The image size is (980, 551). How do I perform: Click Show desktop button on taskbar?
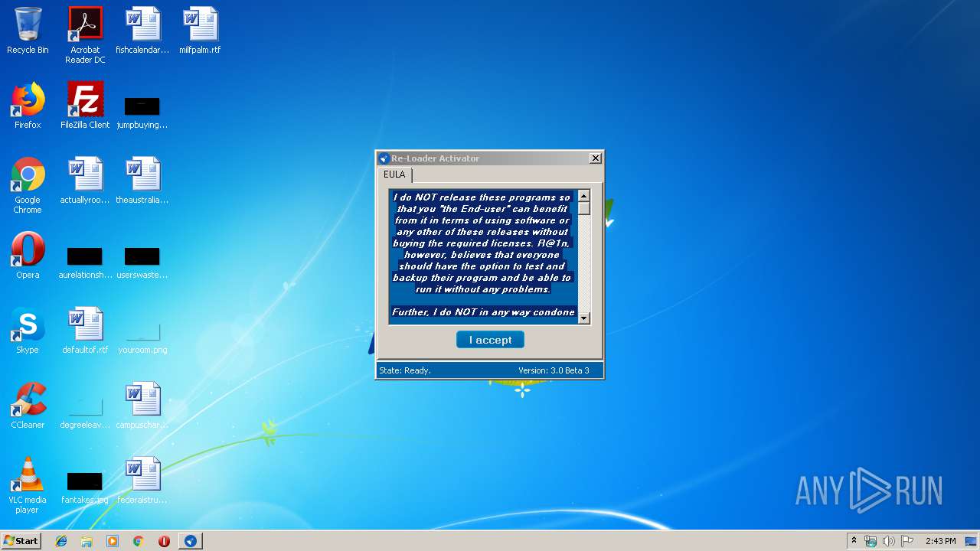pos(972,541)
